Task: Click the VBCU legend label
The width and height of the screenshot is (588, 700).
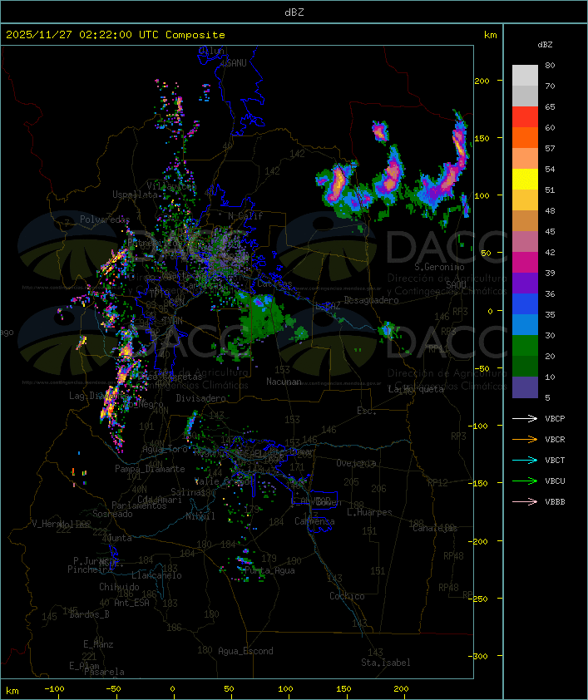Action: point(555,481)
